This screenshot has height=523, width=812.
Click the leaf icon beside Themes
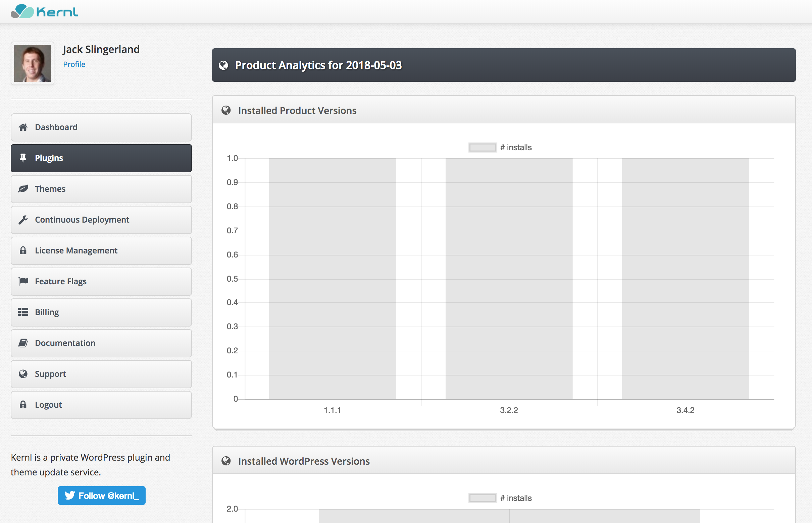tap(23, 189)
